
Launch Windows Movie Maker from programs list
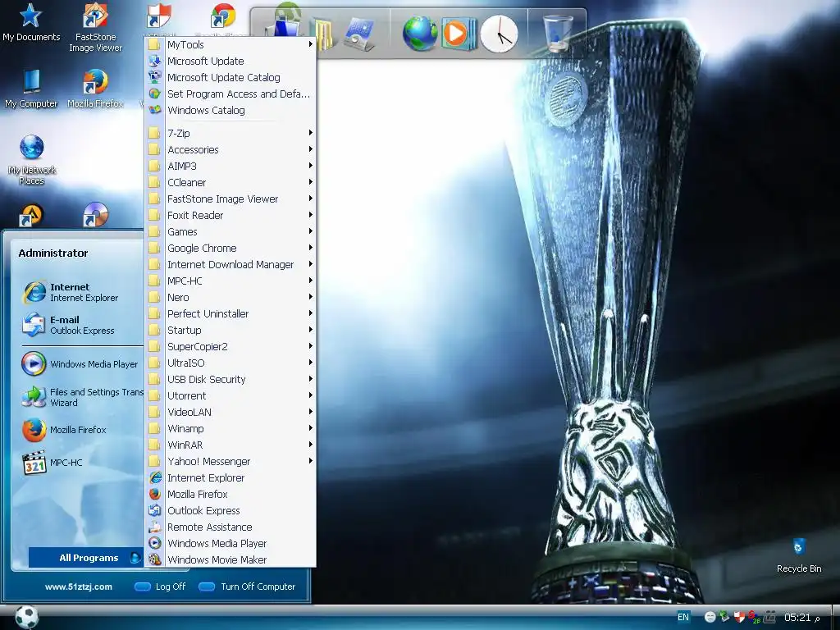[x=231, y=559]
